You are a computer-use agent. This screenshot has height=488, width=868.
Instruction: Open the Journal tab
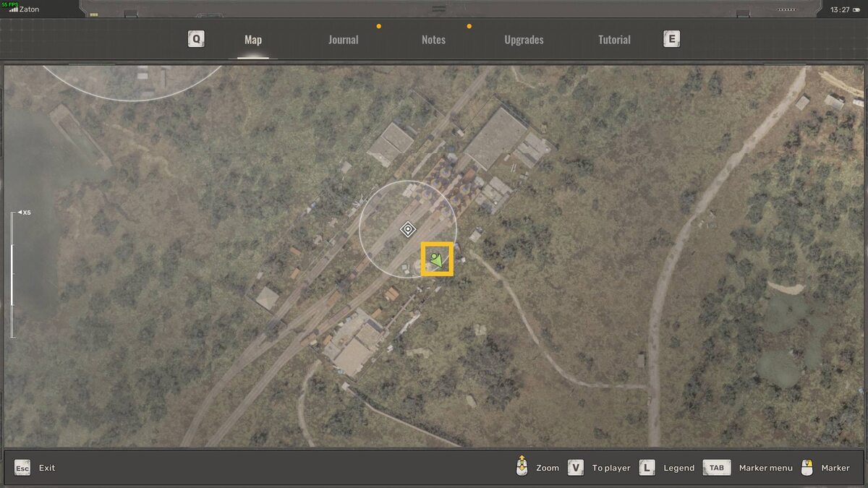click(x=343, y=40)
